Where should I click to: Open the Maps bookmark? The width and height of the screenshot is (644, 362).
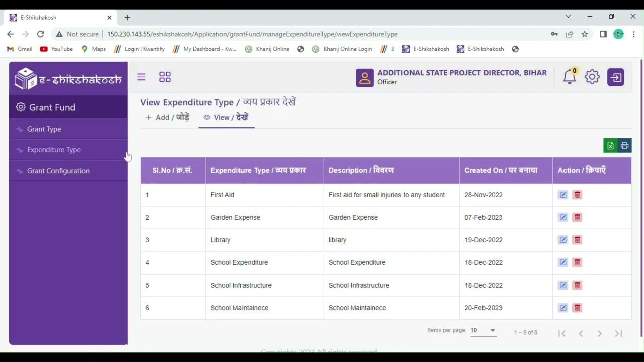(x=94, y=49)
